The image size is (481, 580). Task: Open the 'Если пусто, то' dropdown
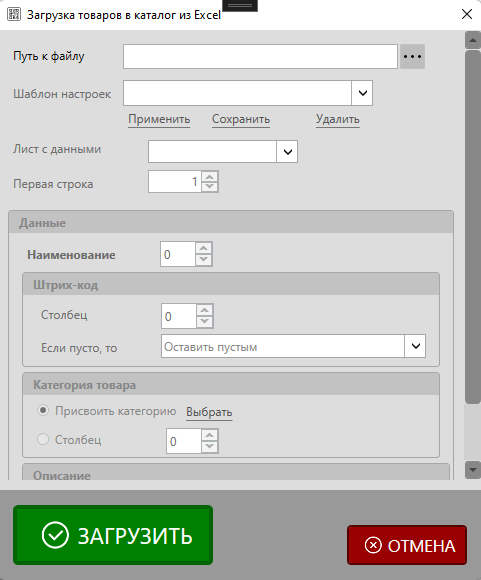click(416, 346)
